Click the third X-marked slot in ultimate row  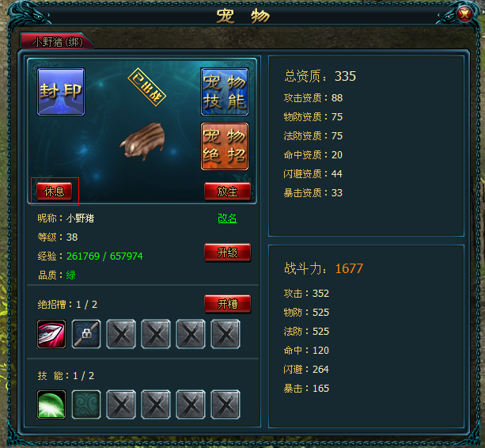pos(191,334)
